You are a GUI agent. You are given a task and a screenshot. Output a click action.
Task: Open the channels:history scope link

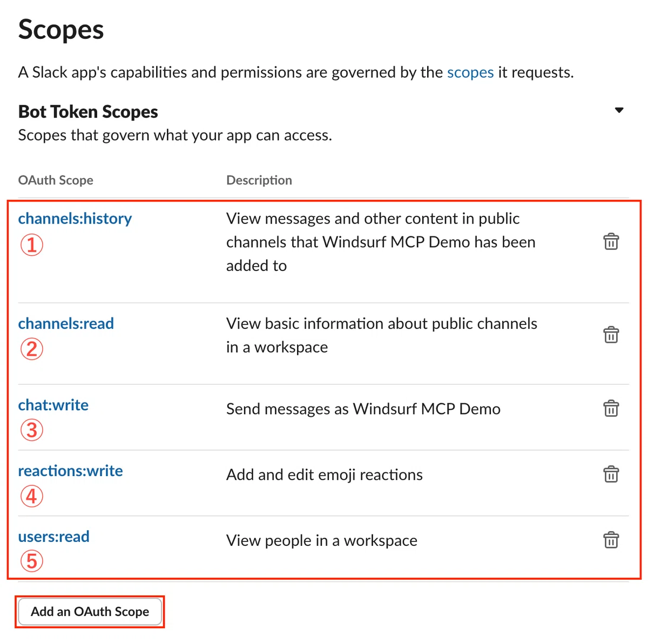[x=75, y=219]
